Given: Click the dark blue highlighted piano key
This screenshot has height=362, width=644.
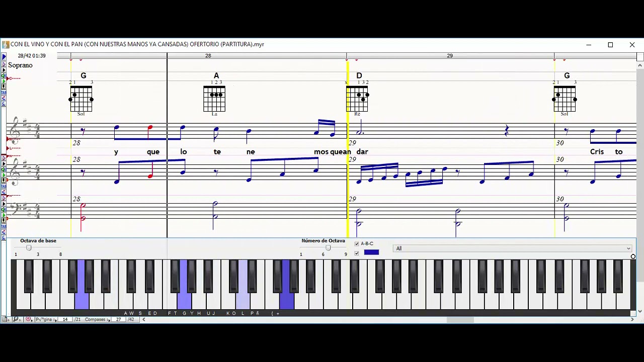Looking at the screenshot, I should tap(287, 285).
